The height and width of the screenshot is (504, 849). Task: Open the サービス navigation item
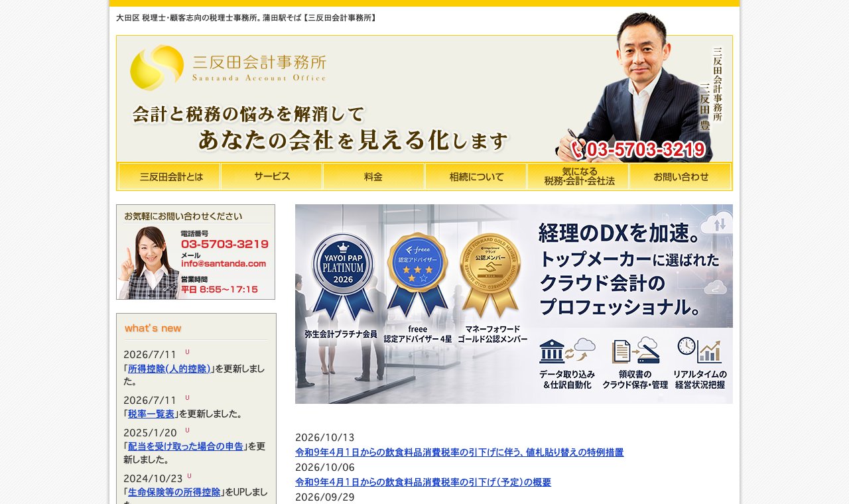[272, 176]
